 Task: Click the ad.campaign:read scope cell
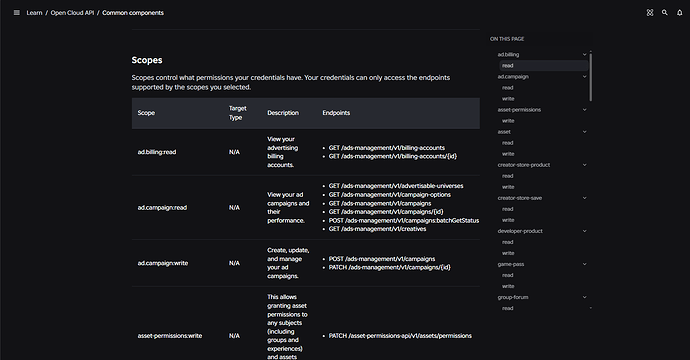[162, 208]
